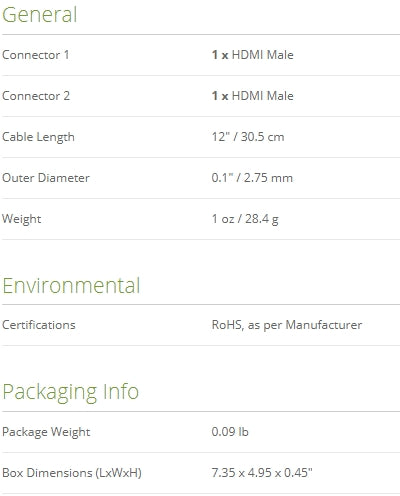This screenshot has width=400, height=496.
Task: Click the Box Dimensions (LxWxH) label
Action: pyautogui.click(x=72, y=473)
